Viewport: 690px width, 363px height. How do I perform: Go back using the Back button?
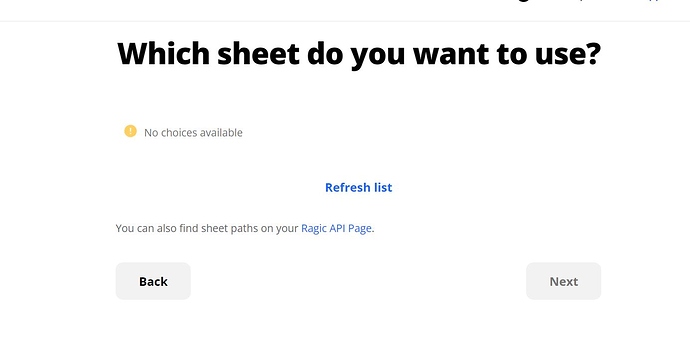153,281
